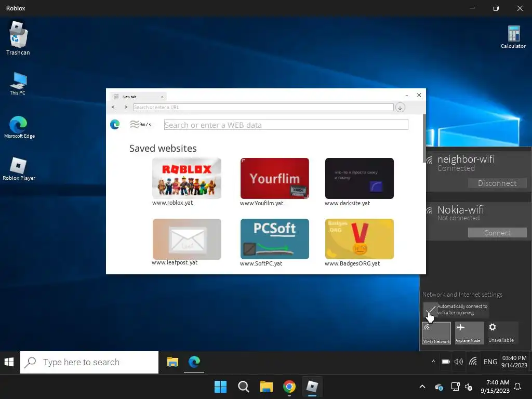Viewport: 532px width, 399px height.
Task: Launch Misrocoft Edge desktop shortcut
Action: (19, 127)
